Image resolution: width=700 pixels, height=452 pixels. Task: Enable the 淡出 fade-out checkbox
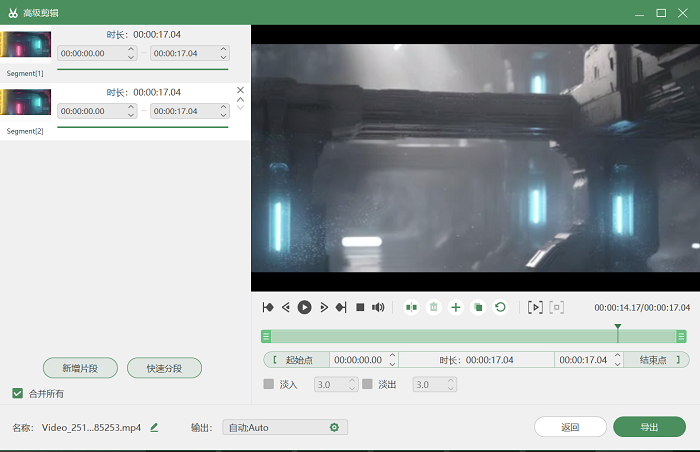click(x=367, y=384)
